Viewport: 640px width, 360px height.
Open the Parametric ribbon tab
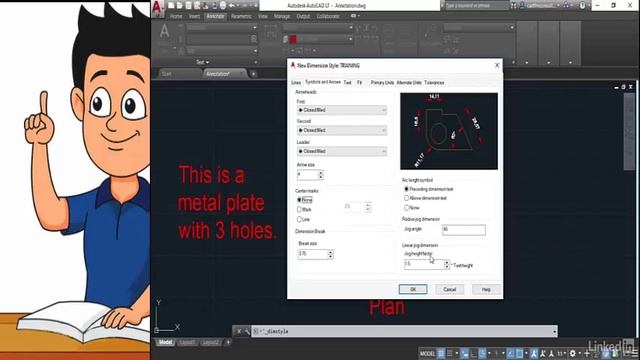(241, 16)
